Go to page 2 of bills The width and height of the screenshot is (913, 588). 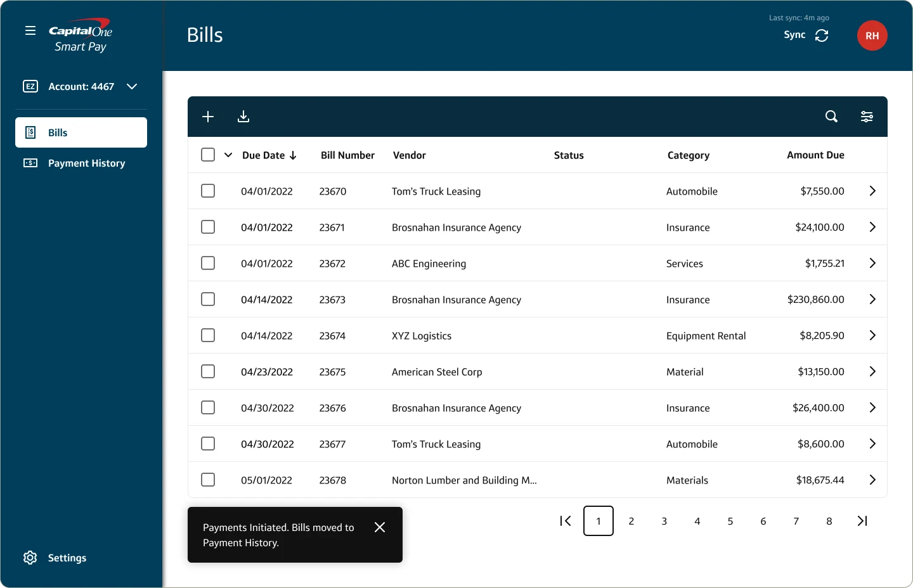pos(631,521)
